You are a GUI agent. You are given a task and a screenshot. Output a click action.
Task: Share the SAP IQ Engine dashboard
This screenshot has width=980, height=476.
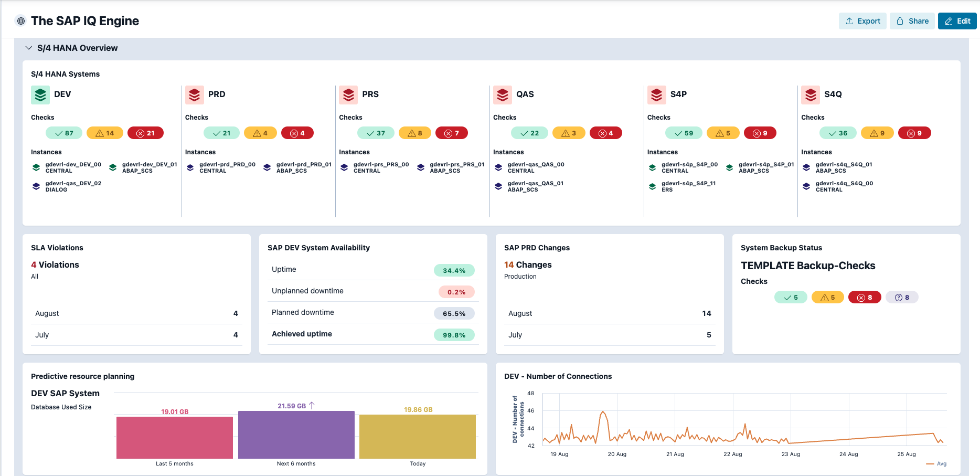912,21
